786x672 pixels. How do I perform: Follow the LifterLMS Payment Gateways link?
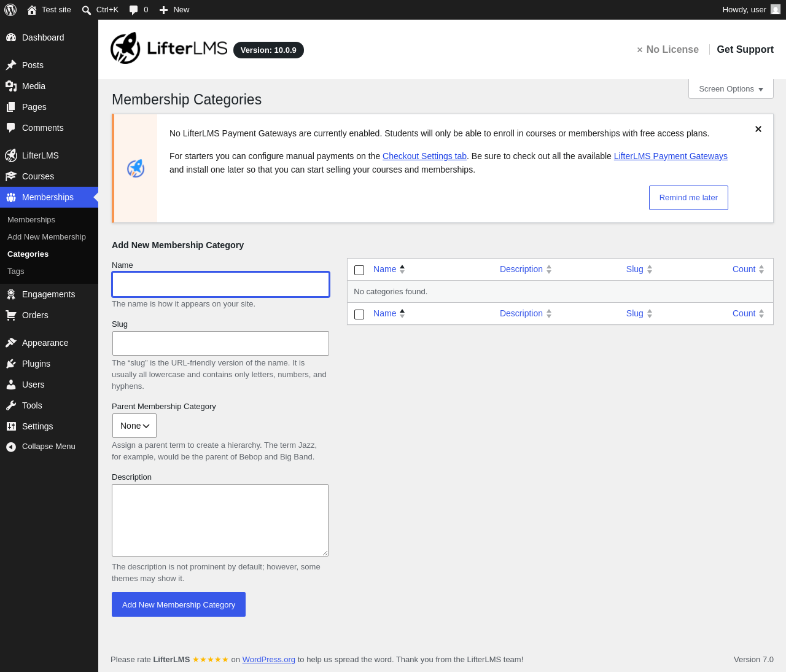click(x=671, y=156)
